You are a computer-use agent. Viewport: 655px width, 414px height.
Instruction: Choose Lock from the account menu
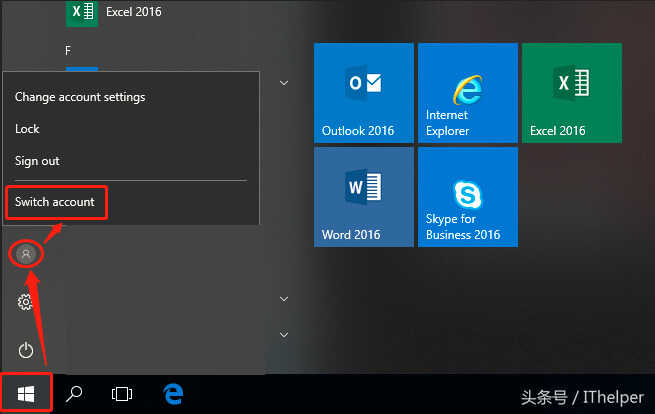27,129
